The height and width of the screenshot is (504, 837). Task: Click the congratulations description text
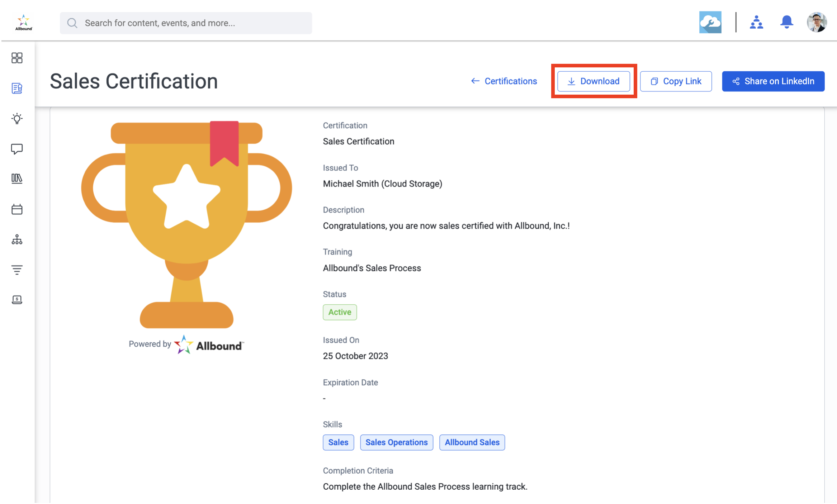click(x=446, y=226)
